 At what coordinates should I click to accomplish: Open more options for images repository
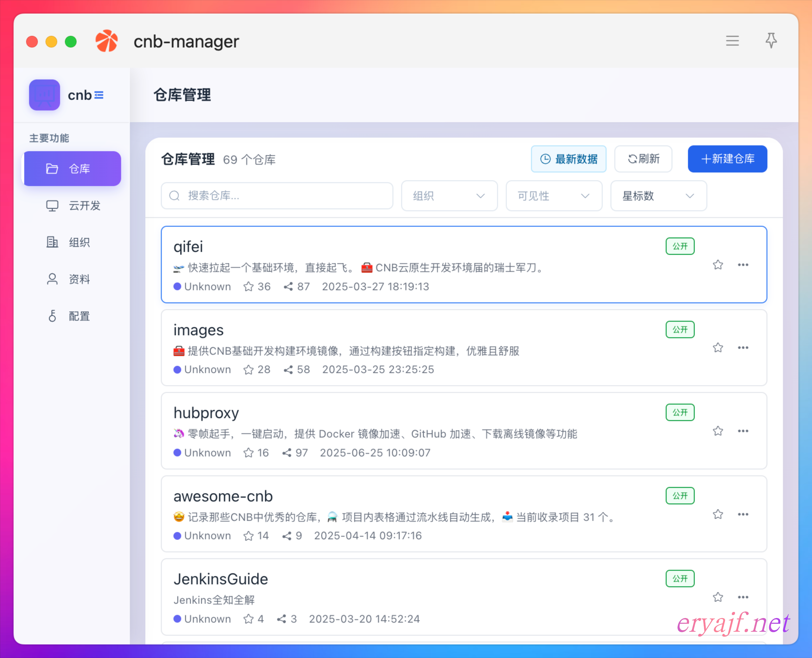743,348
